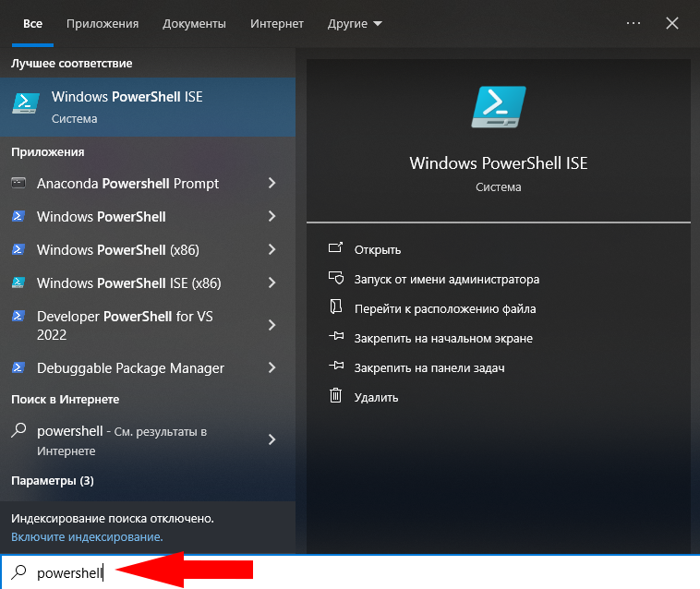This screenshot has width=700, height=589.
Task: Select the Интернет search tab
Action: click(x=277, y=23)
